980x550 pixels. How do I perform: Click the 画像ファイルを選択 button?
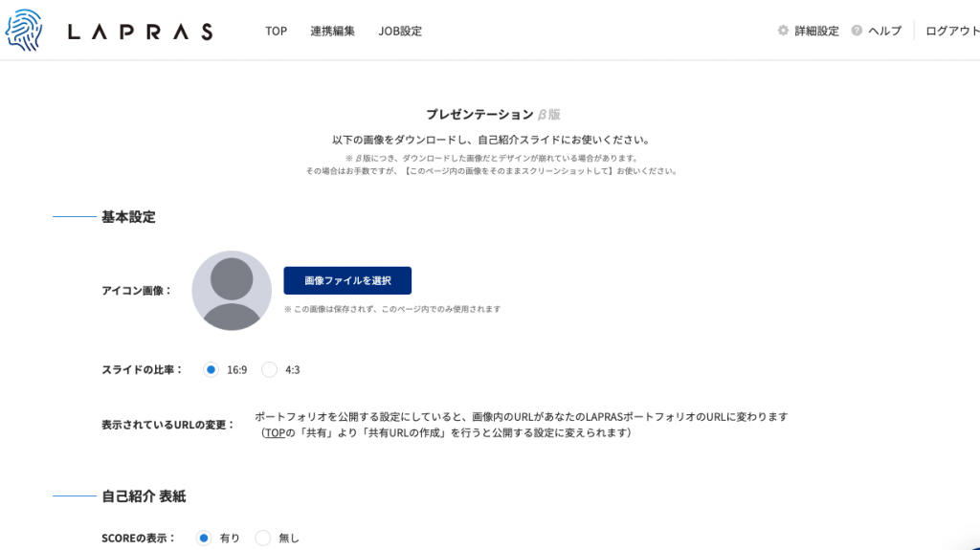(x=347, y=280)
